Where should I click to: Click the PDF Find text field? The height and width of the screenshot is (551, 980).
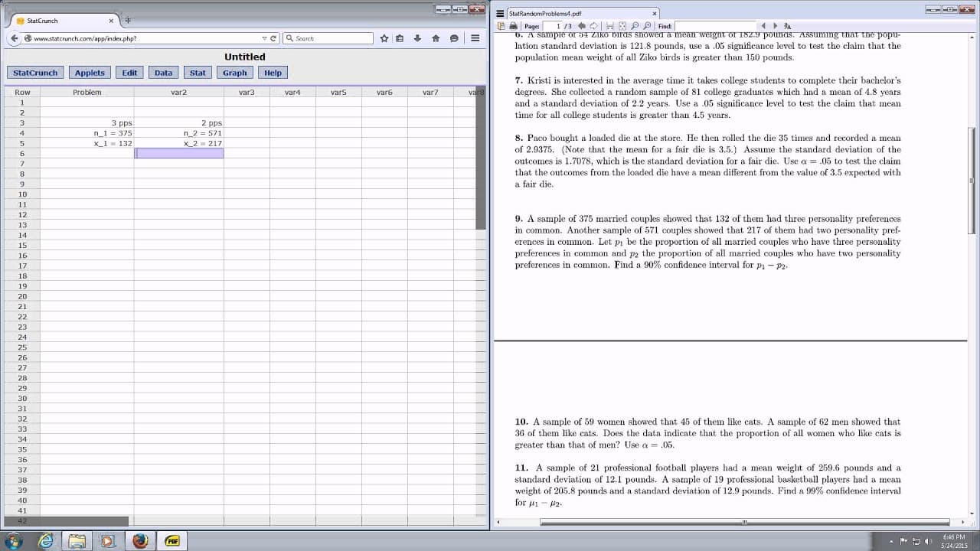tap(715, 26)
